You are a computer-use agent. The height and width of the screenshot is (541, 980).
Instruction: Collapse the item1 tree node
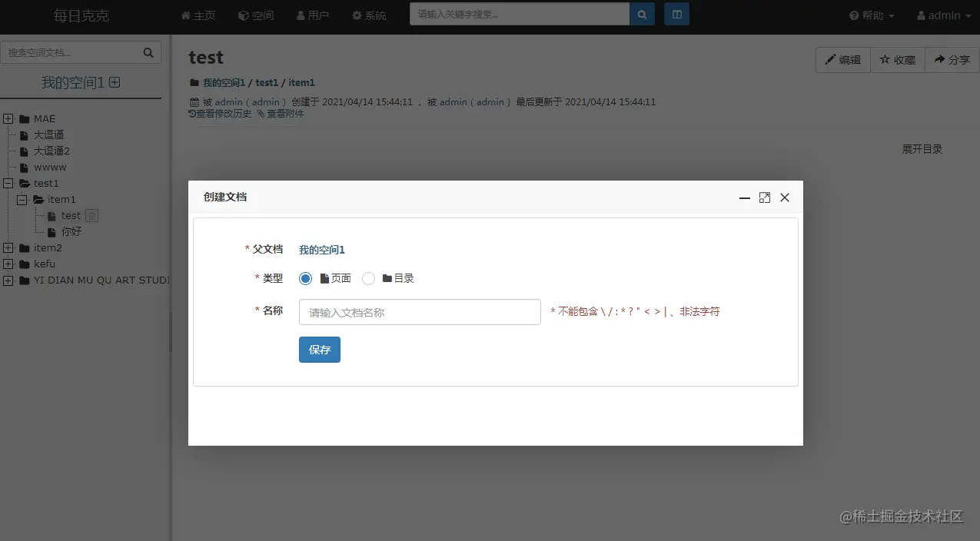coord(22,200)
